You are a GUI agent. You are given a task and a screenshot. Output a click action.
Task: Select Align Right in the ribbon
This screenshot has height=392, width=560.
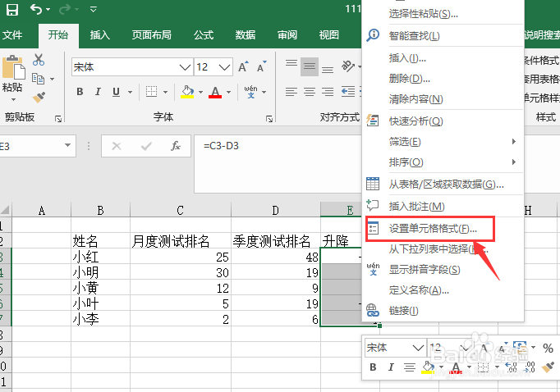pos(328,92)
